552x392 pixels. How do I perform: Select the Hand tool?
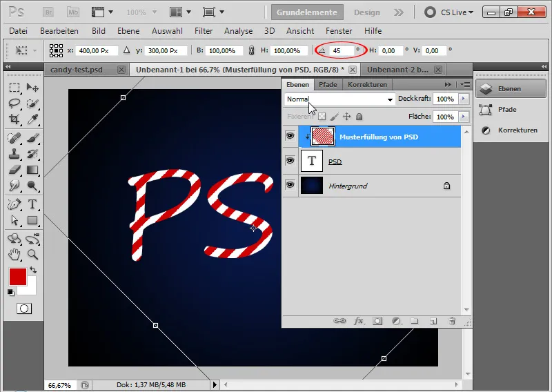tap(14, 254)
